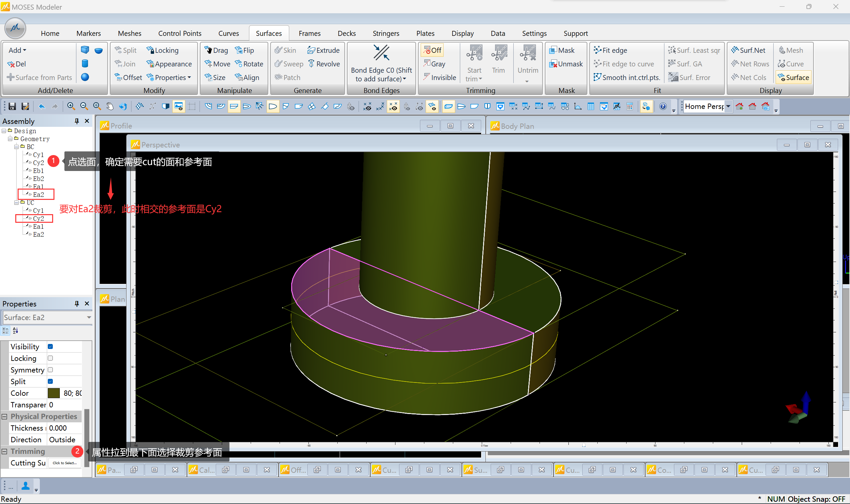Select the Pan hand tool
This screenshot has width=850, height=504.
pyautogui.click(x=110, y=106)
